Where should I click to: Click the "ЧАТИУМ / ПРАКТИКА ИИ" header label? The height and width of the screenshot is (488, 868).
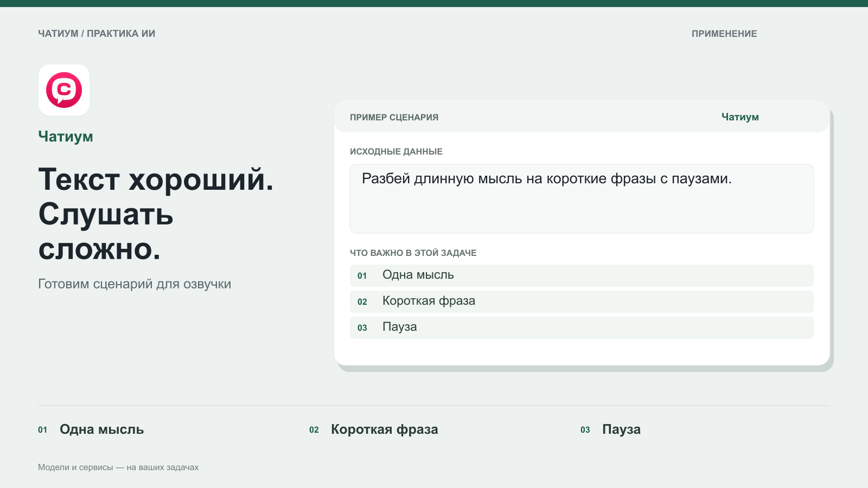pos(97,34)
